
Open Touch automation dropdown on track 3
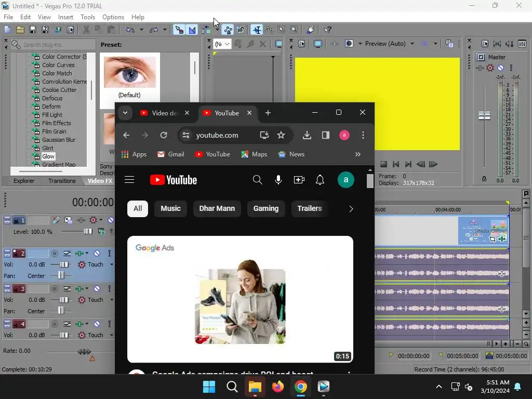click(111, 300)
